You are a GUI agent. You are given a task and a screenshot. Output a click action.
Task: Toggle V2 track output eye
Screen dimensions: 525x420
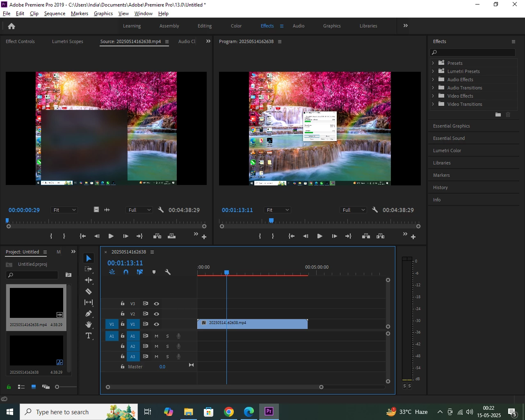click(156, 314)
